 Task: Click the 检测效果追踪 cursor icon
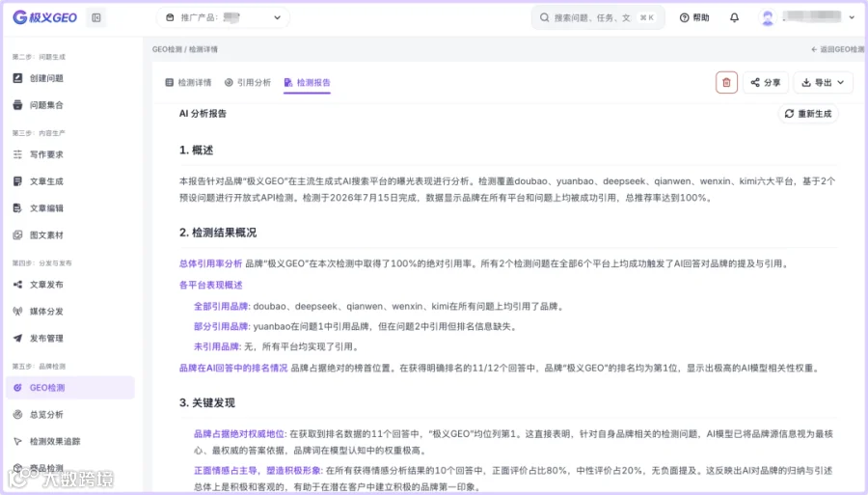pos(17,441)
